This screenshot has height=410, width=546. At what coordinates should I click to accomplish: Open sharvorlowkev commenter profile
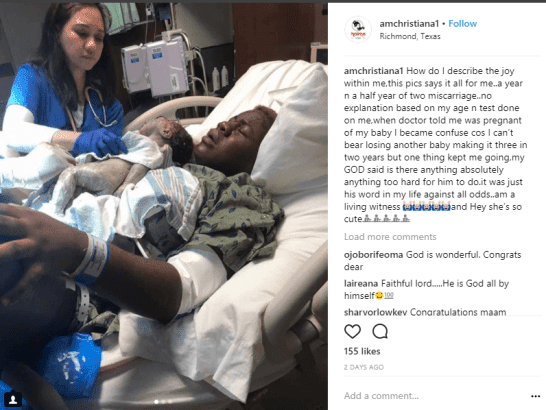pyautogui.click(x=375, y=312)
